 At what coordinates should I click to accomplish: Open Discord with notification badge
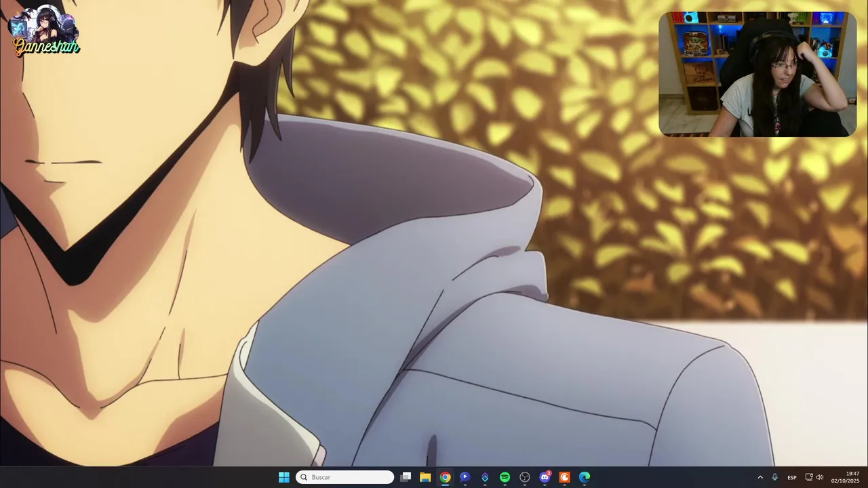(x=545, y=477)
